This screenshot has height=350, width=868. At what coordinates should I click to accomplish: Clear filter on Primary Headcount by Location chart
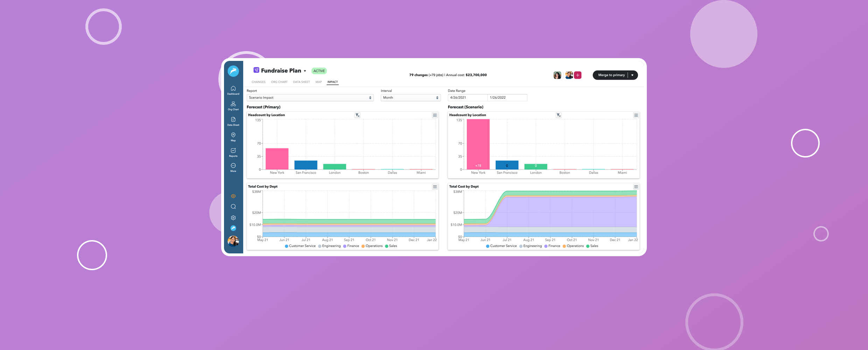click(357, 115)
